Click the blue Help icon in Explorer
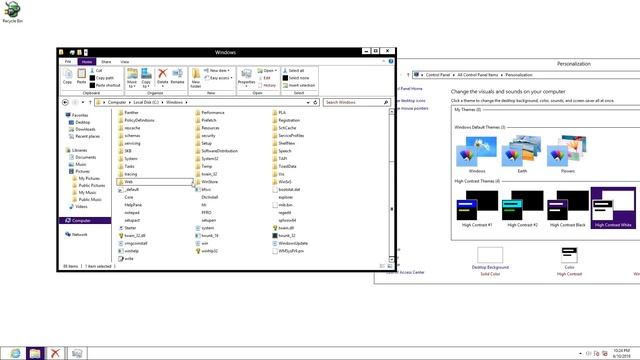 click(391, 61)
